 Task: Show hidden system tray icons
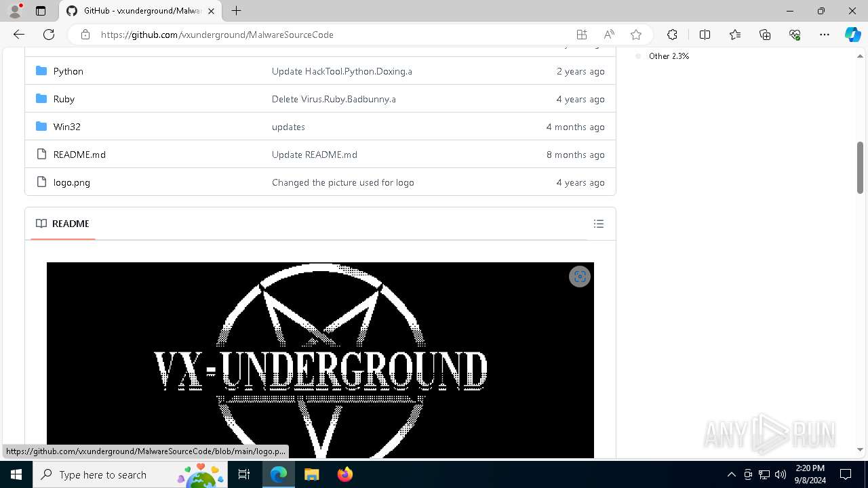731,474
